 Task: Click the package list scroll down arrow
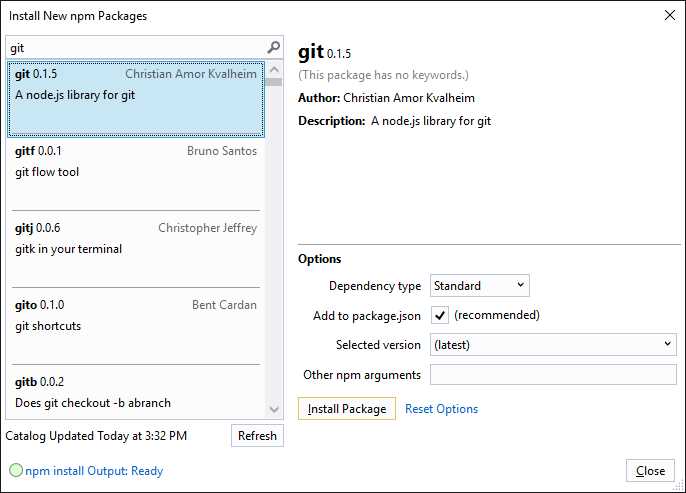[274, 410]
